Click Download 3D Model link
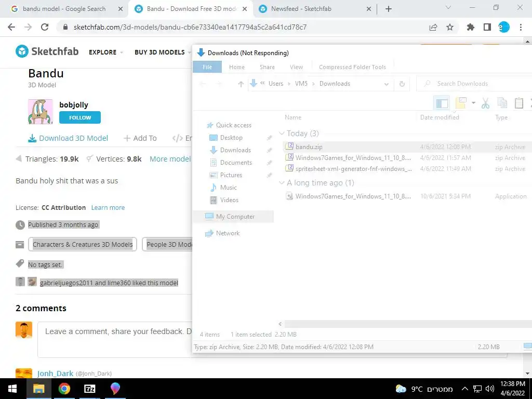 tap(68, 138)
